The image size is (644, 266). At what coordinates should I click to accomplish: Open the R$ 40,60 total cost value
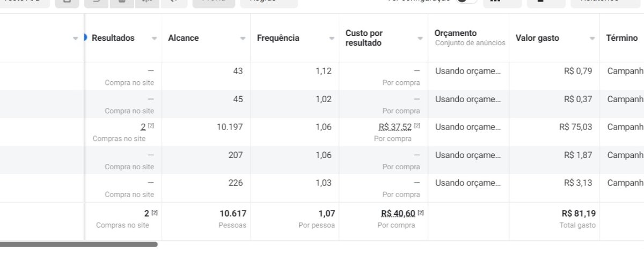(398, 213)
